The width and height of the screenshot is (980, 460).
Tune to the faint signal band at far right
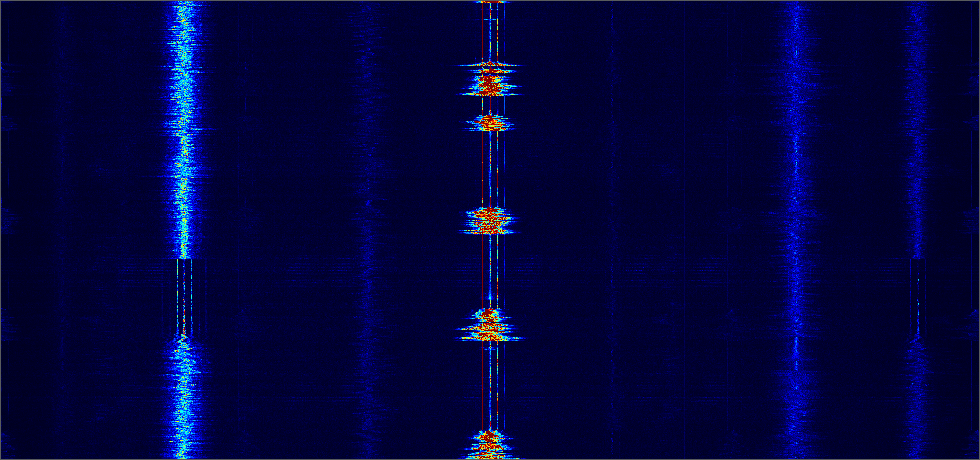[x=917, y=230]
